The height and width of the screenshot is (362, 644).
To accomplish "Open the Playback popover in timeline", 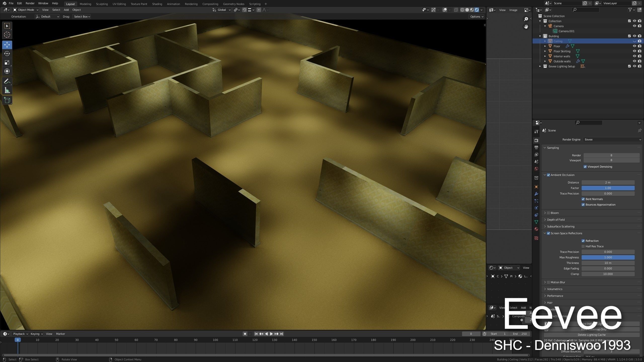I will click(x=20, y=334).
